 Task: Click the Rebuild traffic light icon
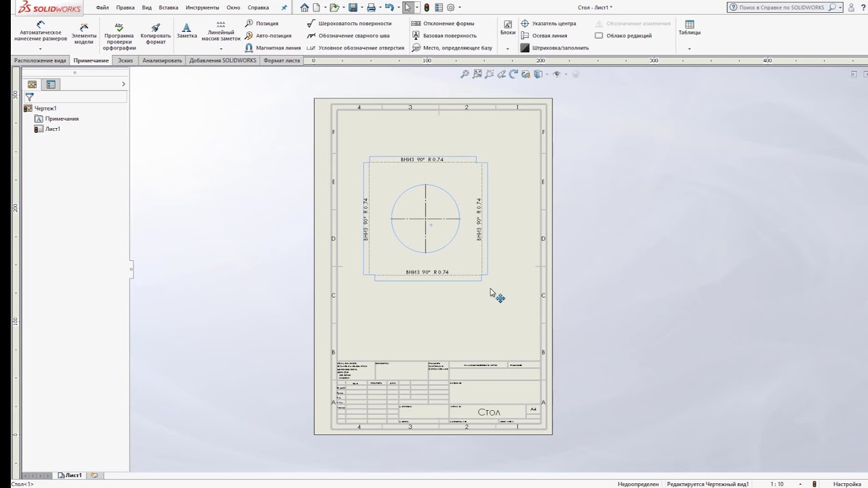coord(427,7)
